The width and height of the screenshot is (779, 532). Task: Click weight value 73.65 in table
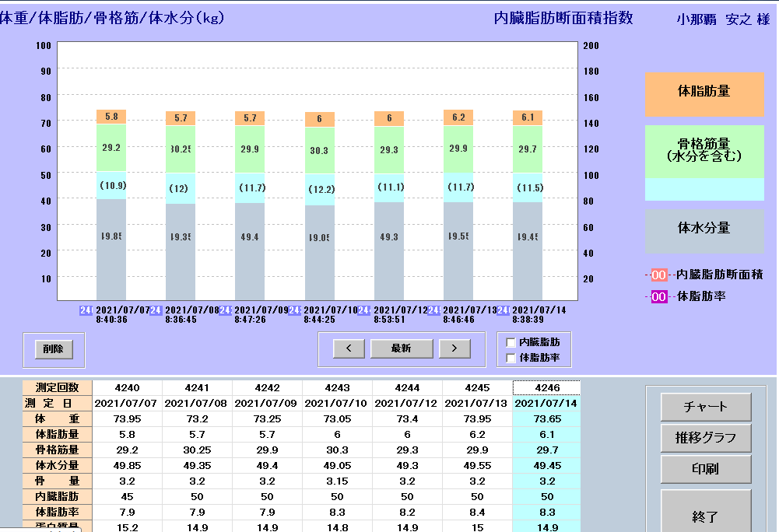547,418
